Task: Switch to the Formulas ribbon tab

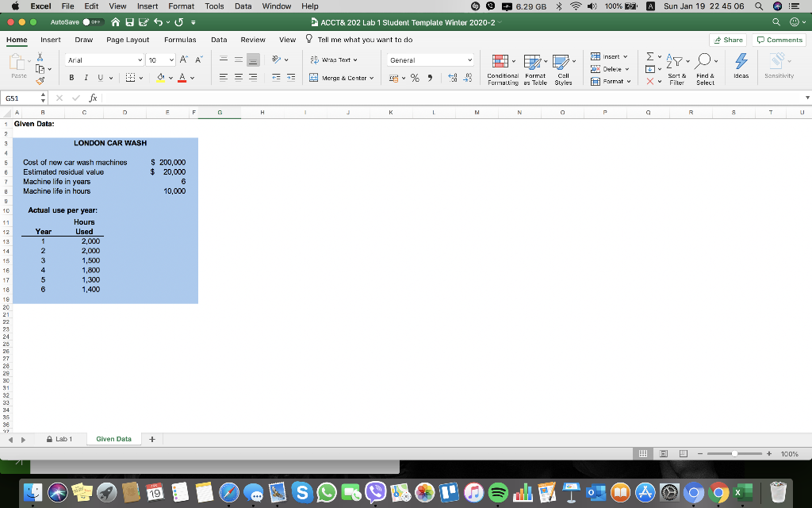Action: click(x=180, y=40)
